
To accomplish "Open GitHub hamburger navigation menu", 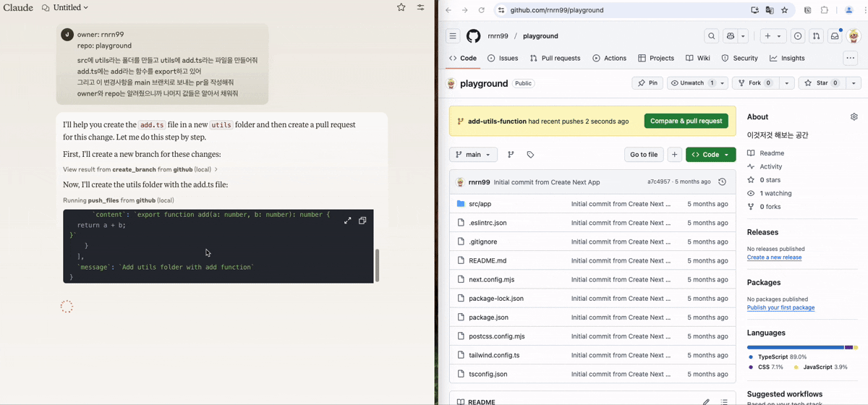I will pyautogui.click(x=453, y=36).
